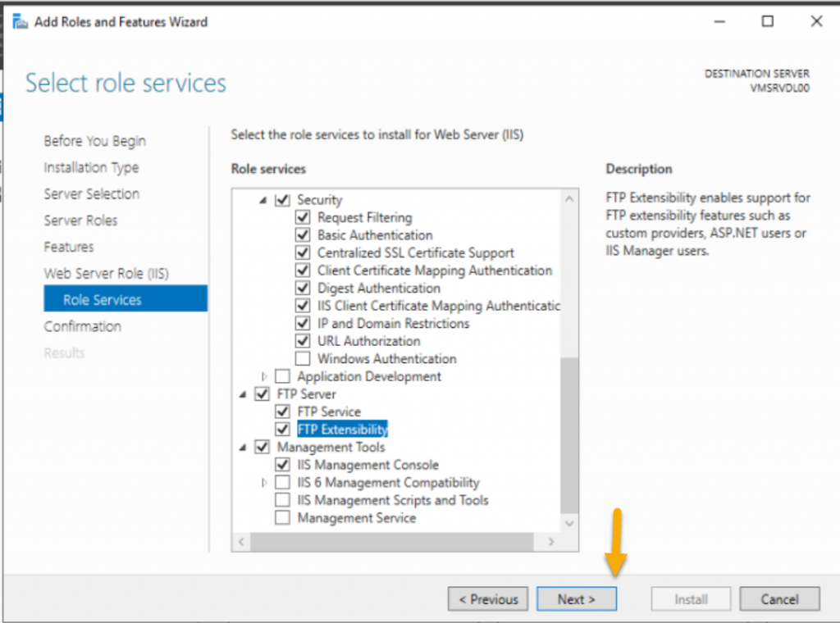Uncheck Digest Authentication
Viewport: 840px width, 623px height.
point(303,288)
